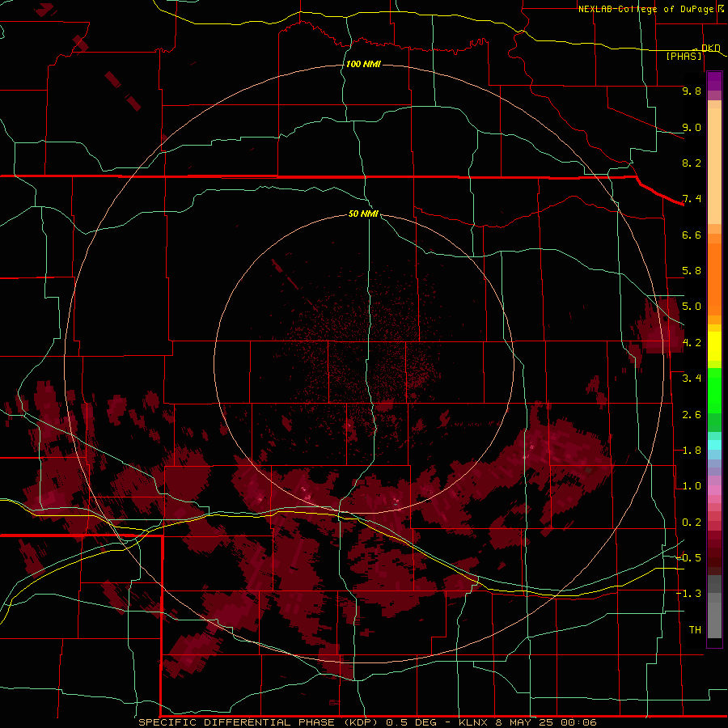The image size is (728, 728).
Task: Click the 7.4 scale value
Action: click(x=692, y=199)
